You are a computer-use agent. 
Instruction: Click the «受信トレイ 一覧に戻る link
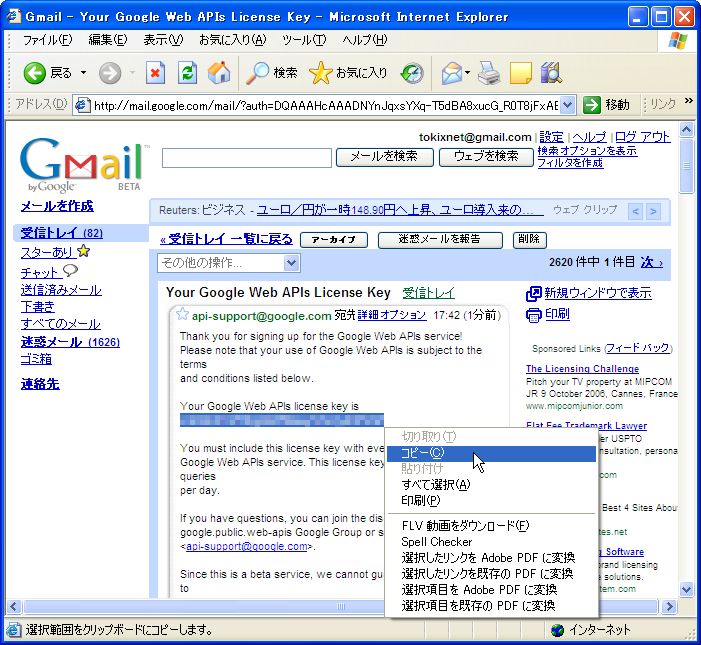pyautogui.click(x=226, y=240)
